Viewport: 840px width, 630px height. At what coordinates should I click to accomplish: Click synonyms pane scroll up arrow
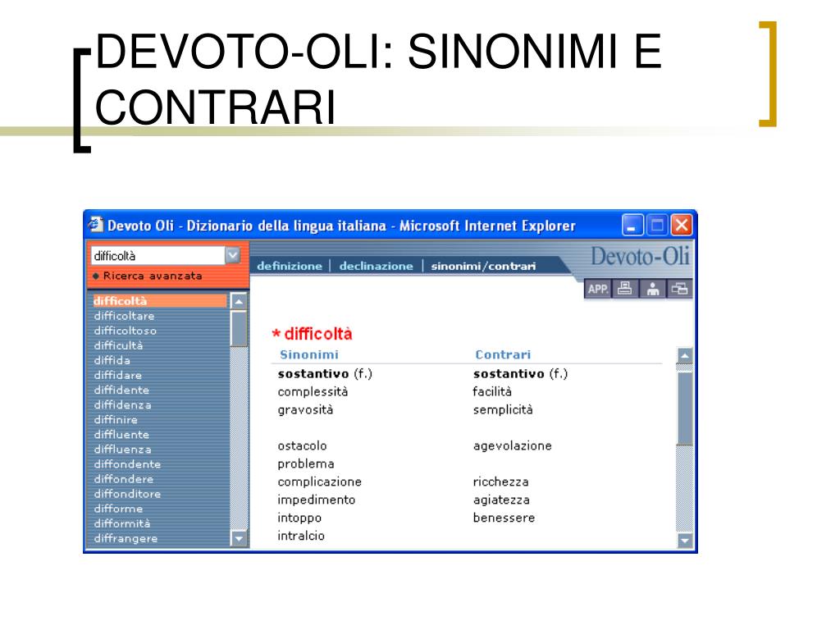[x=685, y=356]
